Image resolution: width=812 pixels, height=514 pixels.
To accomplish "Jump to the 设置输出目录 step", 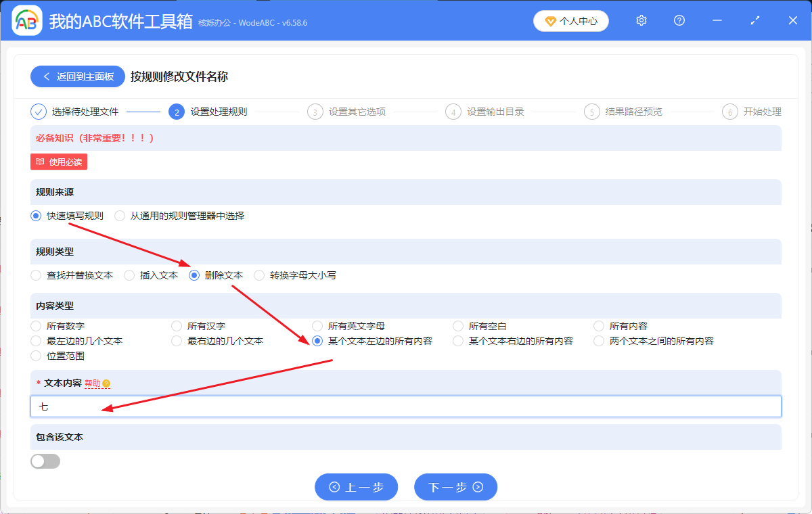I will (453, 112).
